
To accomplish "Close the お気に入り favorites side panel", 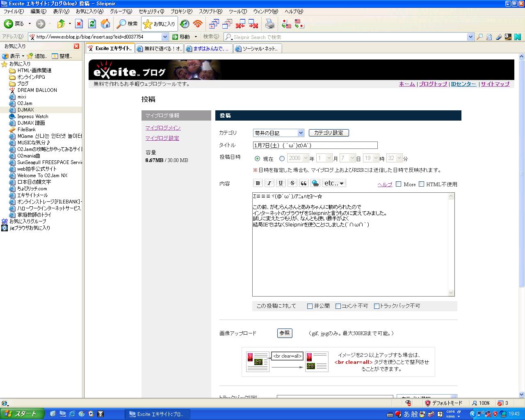I will 77,46.
